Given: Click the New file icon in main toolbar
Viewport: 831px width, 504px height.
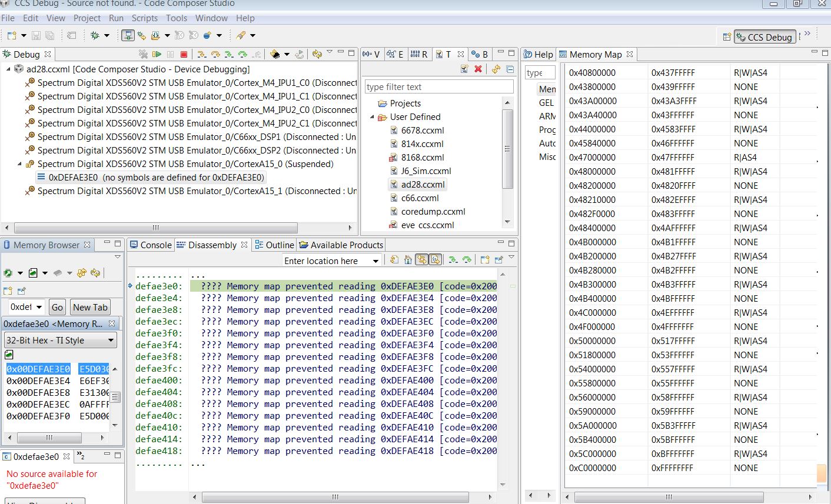Looking at the screenshot, I should (12, 35).
